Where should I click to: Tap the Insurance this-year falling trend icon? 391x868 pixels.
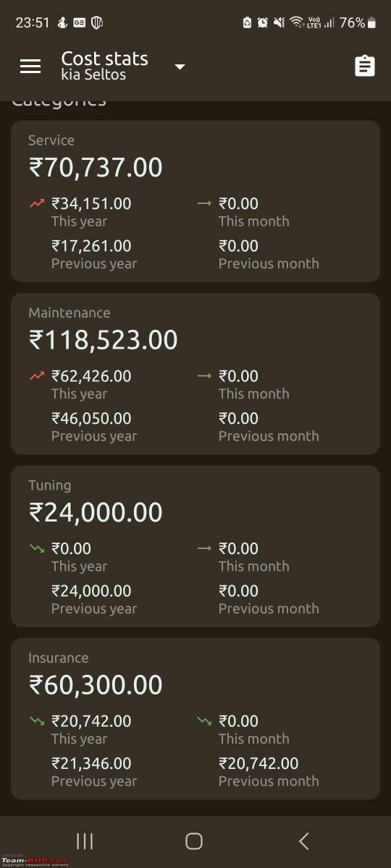point(37,721)
